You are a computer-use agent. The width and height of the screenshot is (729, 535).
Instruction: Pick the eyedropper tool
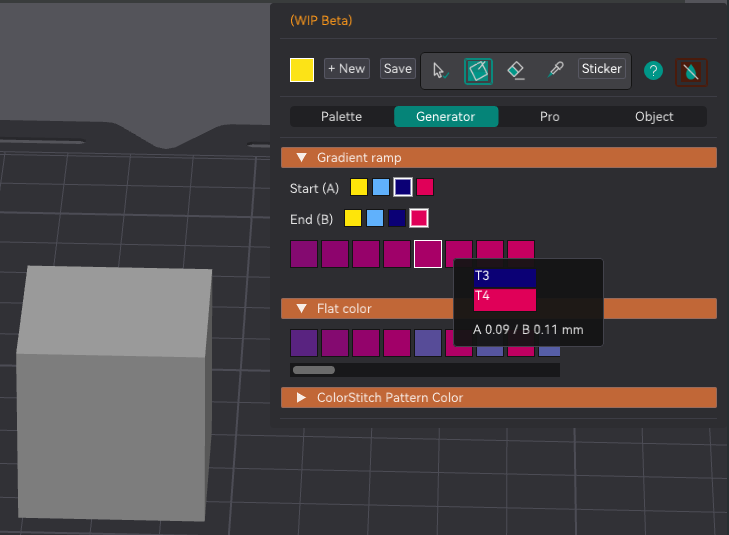(555, 70)
